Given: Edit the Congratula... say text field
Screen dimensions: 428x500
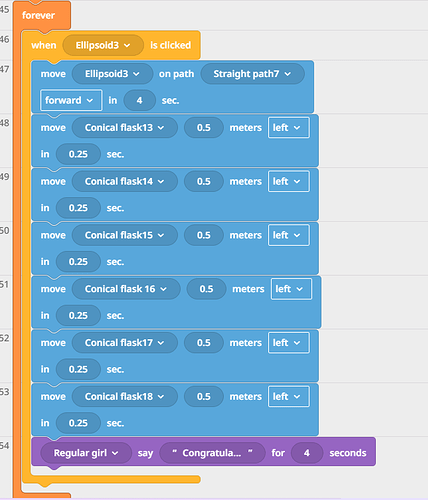Looking at the screenshot, I should coord(212,453).
